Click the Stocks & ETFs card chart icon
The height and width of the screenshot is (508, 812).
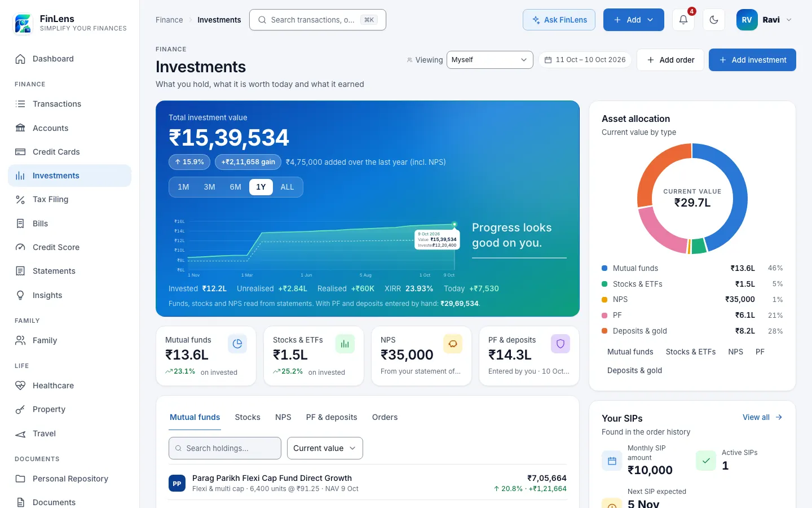coord(345,344)
